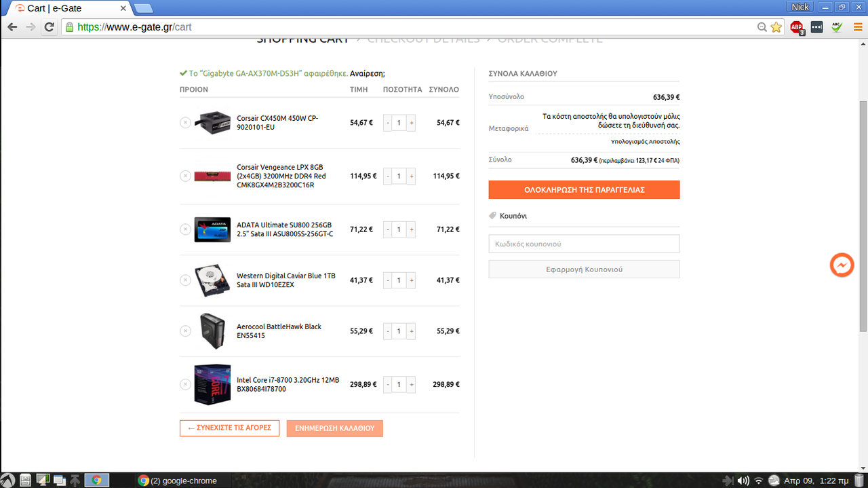Open google-chrome taskbar window entry
The image size is (868, 488).
(178, 481)
